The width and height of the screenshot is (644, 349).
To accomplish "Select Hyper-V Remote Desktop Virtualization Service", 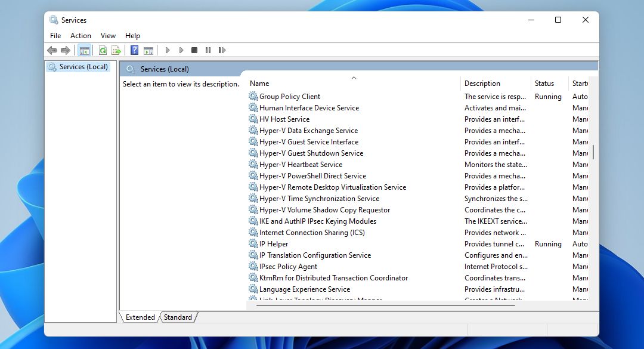I will coord(333,187).
